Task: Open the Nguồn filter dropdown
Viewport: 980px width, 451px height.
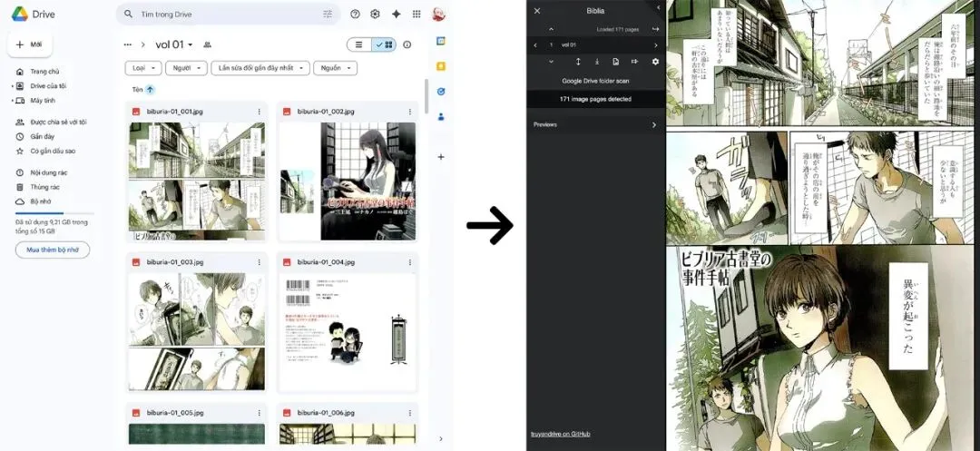Action: 335,67
